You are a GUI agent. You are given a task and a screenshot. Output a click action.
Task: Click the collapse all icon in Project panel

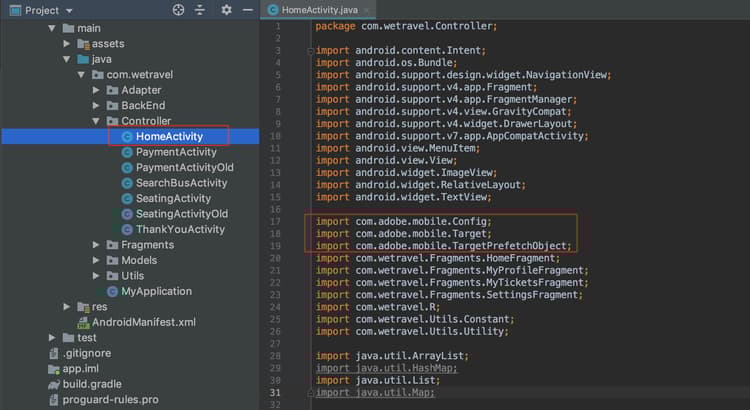201,10
